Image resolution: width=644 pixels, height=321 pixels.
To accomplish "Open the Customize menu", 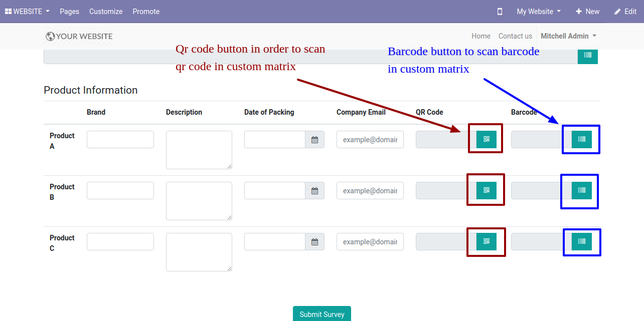I will tap(106, 12).
